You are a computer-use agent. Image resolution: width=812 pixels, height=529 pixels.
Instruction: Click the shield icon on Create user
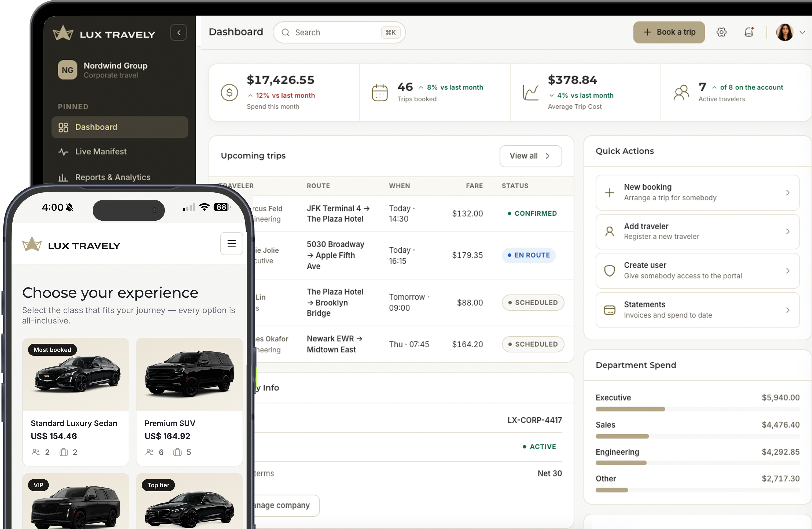point(609,271)
